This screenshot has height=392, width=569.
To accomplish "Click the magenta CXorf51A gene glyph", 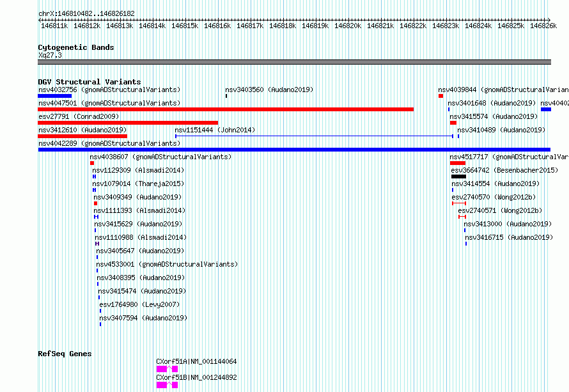I will (167, 369).
